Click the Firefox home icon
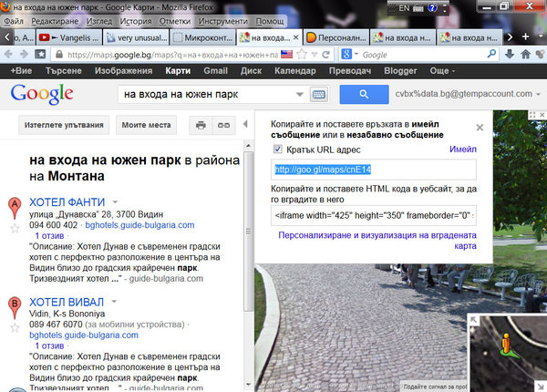This screenshot has height=392, width=547. click(525, 54)
